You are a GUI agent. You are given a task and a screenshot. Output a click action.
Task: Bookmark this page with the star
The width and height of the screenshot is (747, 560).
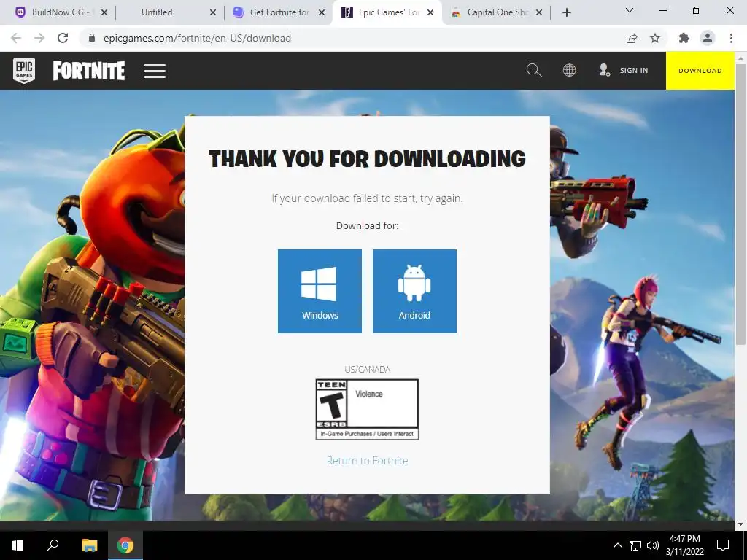coord(655,38)
